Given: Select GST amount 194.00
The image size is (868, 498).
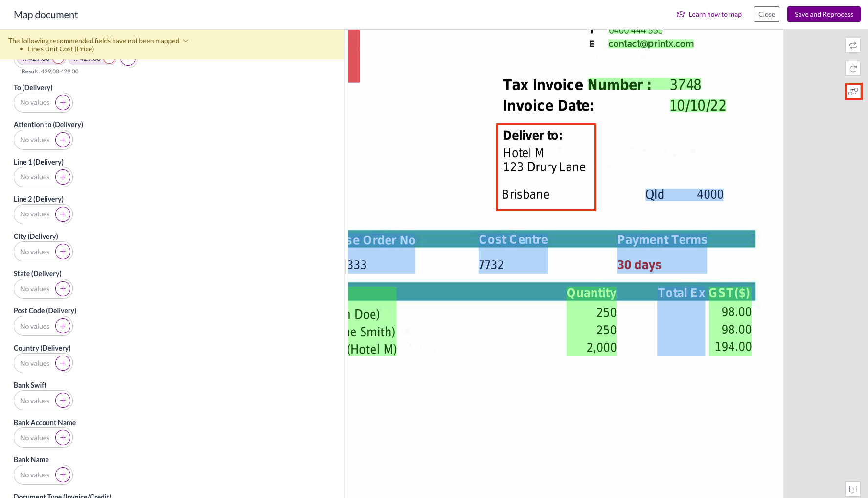Looking at the screenshot, I should click(x=733, y=347).
